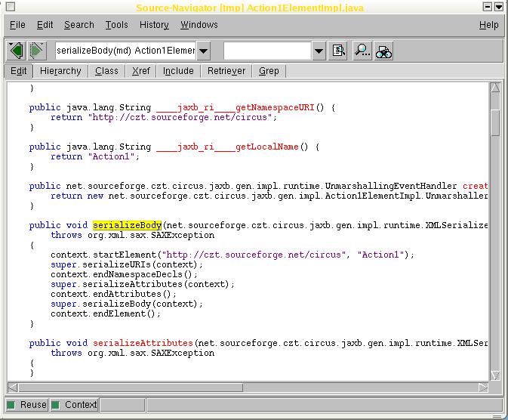Expand the serializeBody symbol dropdown
This screenshot has height=420, width=508.
click(x=204, y=51)
